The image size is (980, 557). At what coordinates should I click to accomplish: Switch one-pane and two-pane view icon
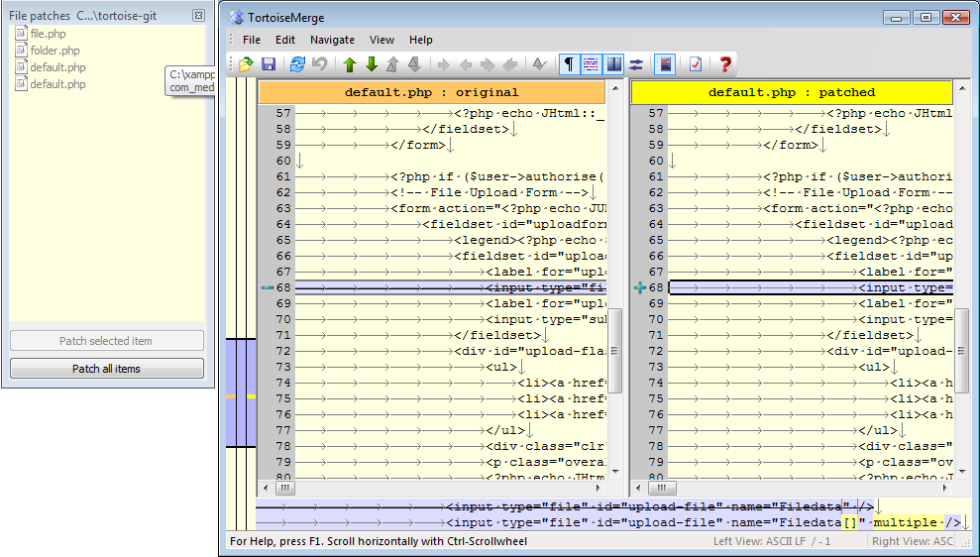[x=613, y=63]
